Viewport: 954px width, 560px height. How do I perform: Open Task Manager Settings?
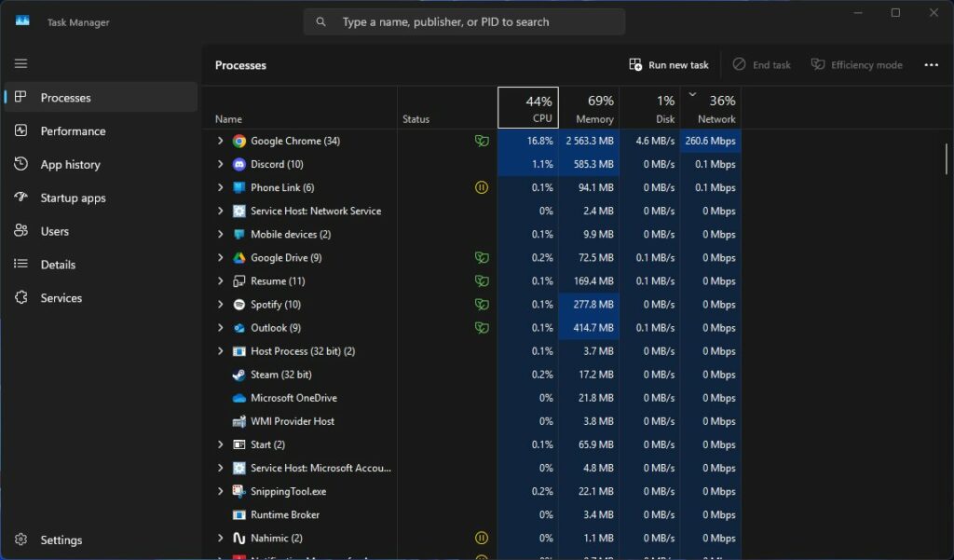point(101,540)
